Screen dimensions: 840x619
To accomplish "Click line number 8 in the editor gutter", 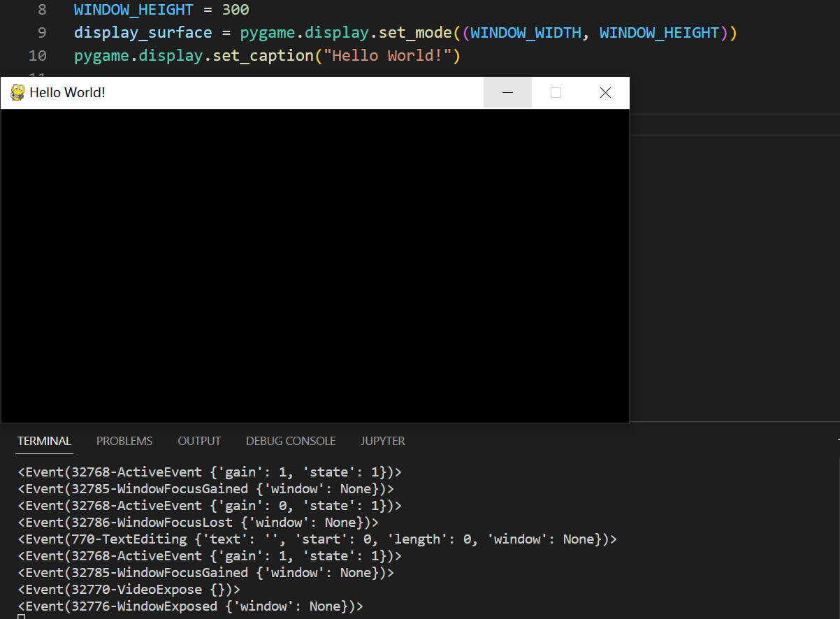I will 42,10.
